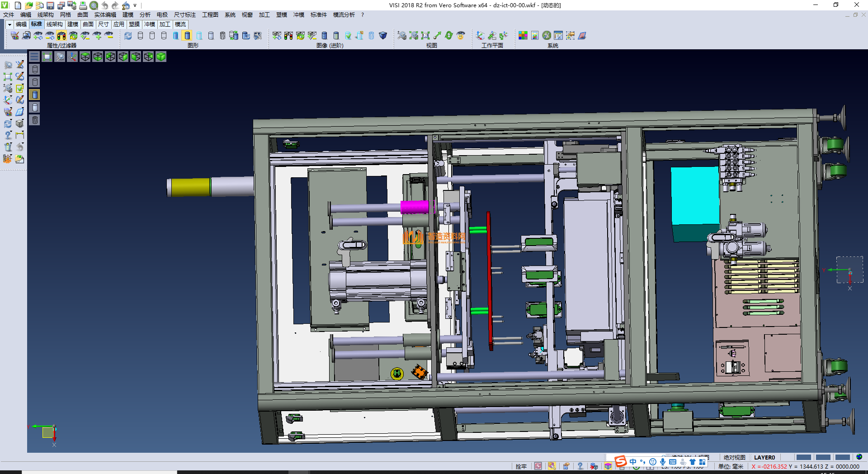Click the blue question mark help icon in status bar
The height and width of the screenshot is (474, 868).
pyautogui.click(x=580, y=466)
